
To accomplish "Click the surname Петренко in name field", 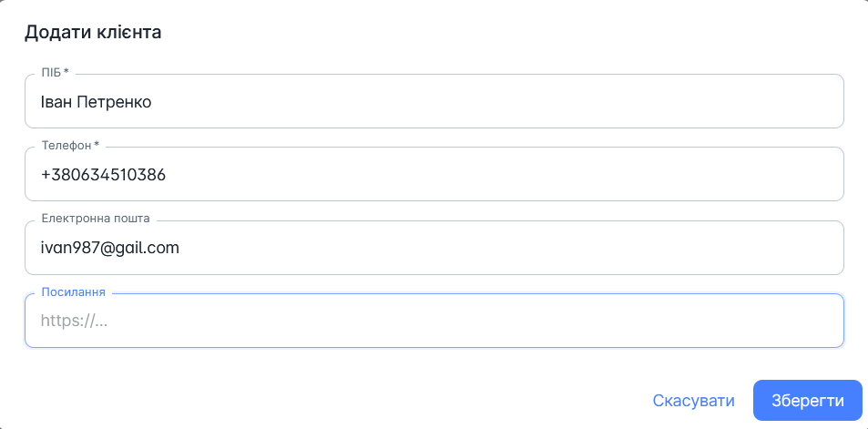I will [x=114, y=102].
